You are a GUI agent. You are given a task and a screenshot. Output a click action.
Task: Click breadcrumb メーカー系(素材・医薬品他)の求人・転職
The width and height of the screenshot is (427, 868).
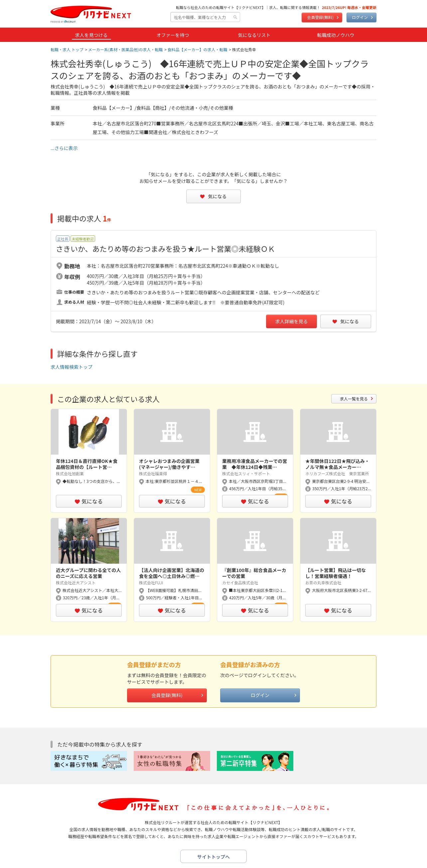pyautogui.click(x=125, y=50)
